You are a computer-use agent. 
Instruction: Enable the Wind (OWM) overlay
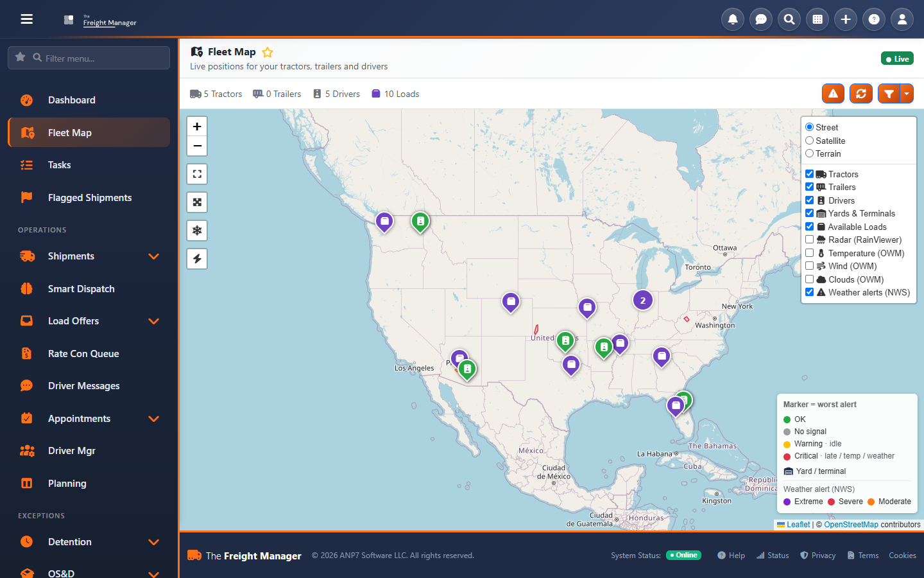(810, 266)
